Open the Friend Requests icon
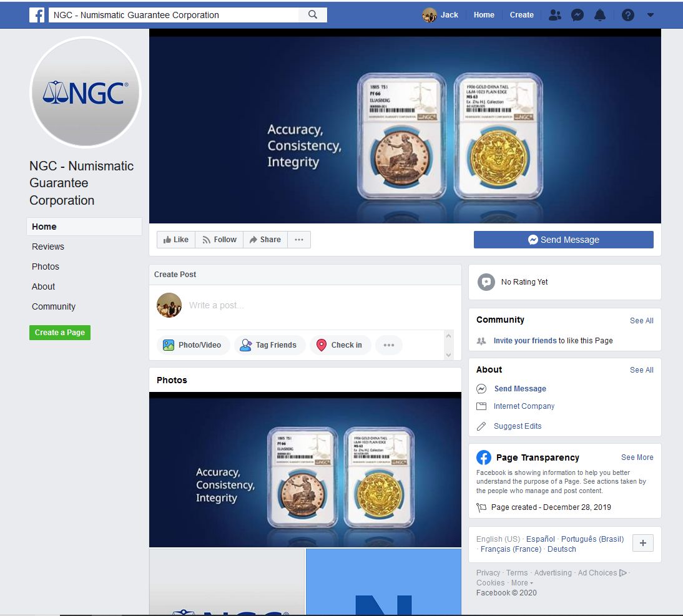This screenshot has height=616, width=683. (x=554, y=15)
